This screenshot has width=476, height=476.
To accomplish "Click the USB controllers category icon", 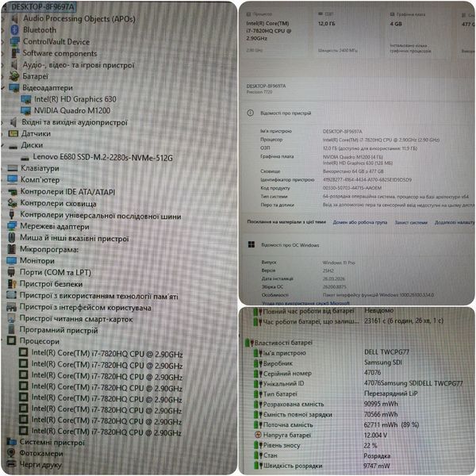I will [x=12, y=214].
